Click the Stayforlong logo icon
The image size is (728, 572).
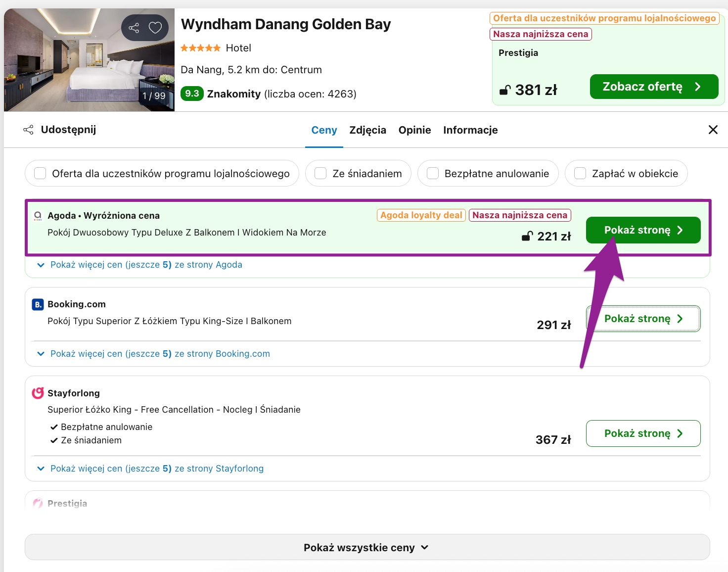38,393
